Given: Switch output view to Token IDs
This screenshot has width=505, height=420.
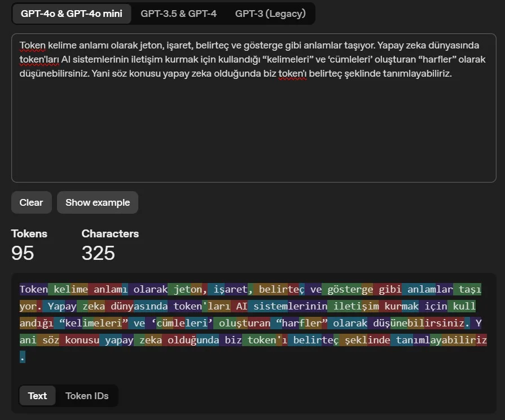Looking at the screenshot, I should tap(87, 396).
